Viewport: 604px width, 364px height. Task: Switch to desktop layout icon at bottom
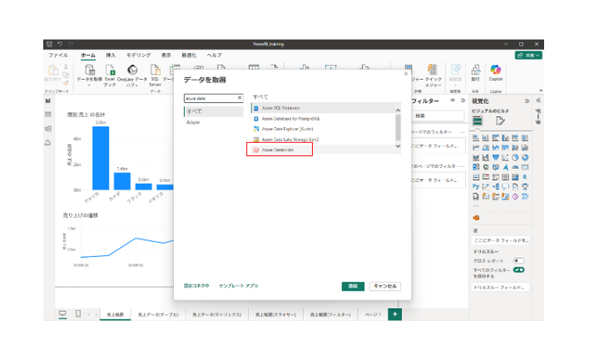coord(62,314)
